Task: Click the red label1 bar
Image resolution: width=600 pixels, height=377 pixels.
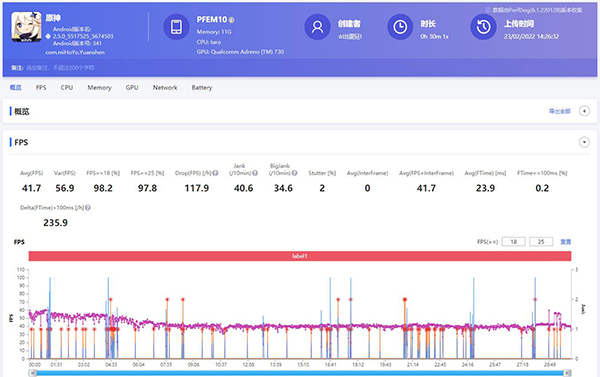Action: pyautogui.click(x=300, y=256)
